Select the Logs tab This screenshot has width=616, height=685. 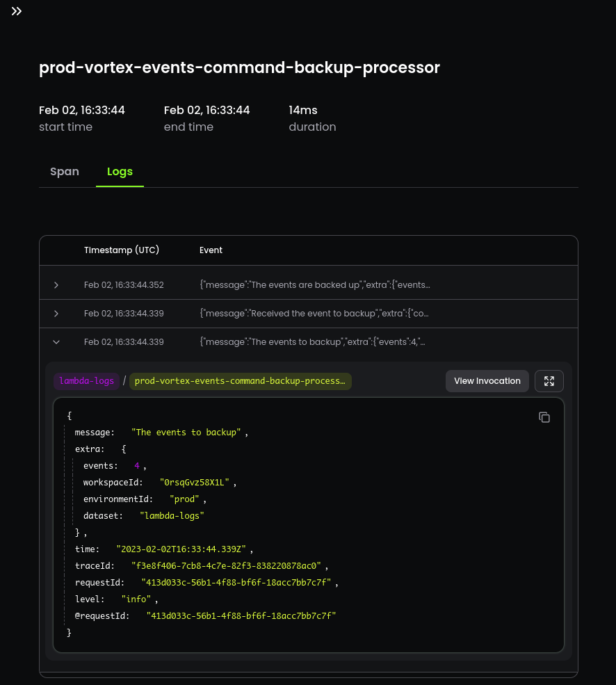pos(120,171)
